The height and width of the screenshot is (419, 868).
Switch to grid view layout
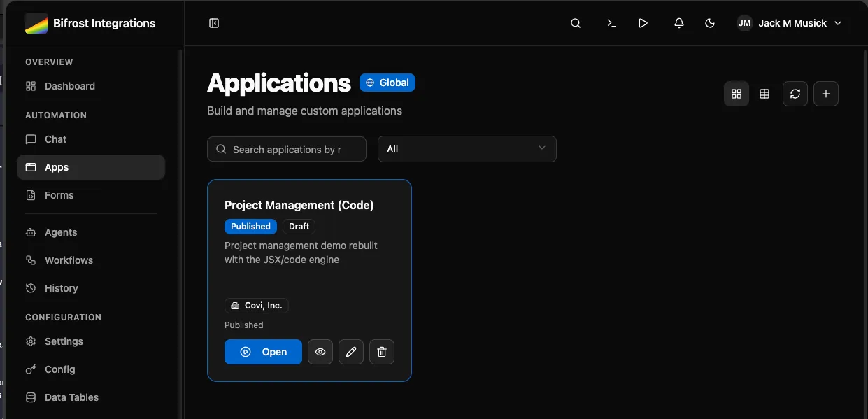click(x=736, y=94)
